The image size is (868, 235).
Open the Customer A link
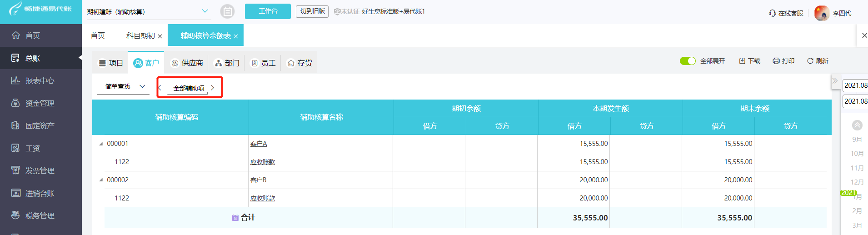[259, 144]
